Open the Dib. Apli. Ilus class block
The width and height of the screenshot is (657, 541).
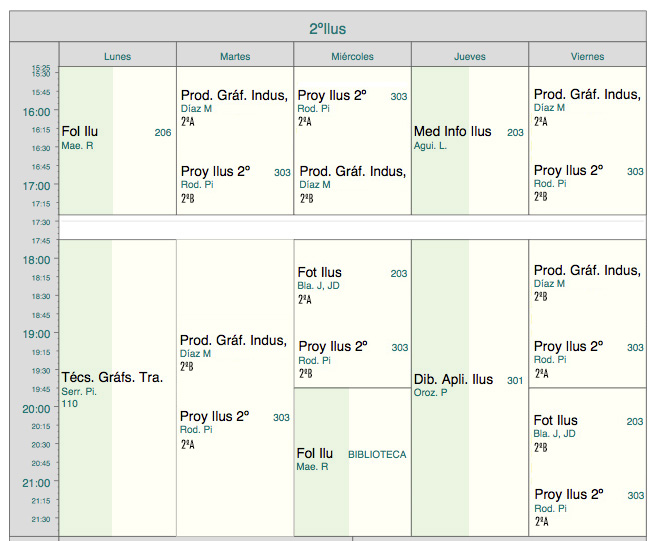point(454,379)
